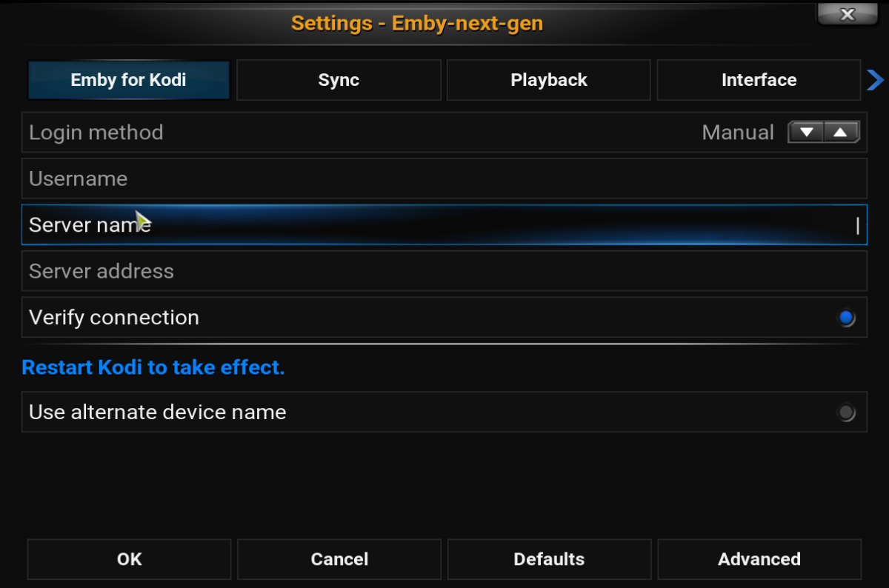889x588 pixels.
Task: Switch to the Sync tab
Action: (339, 80)
